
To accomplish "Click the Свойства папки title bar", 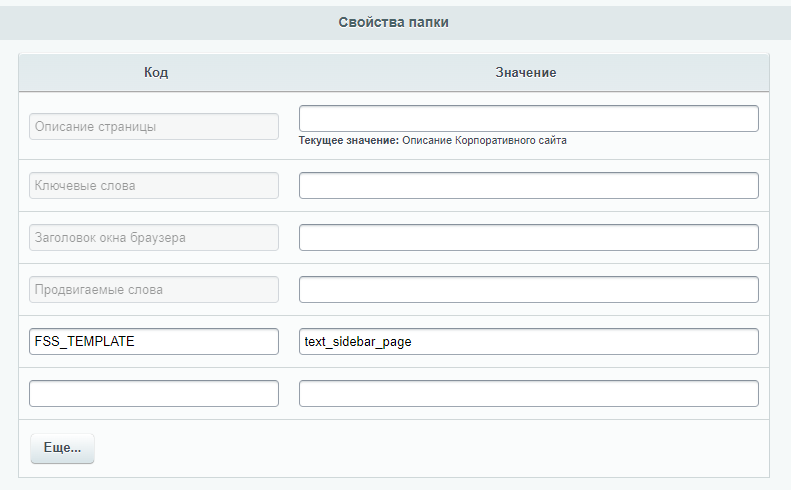I will pyautogui.click(x=393, y=22).
